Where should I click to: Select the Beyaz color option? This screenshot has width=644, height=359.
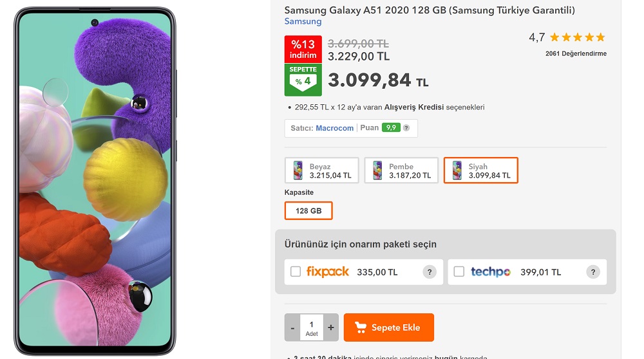322,170
